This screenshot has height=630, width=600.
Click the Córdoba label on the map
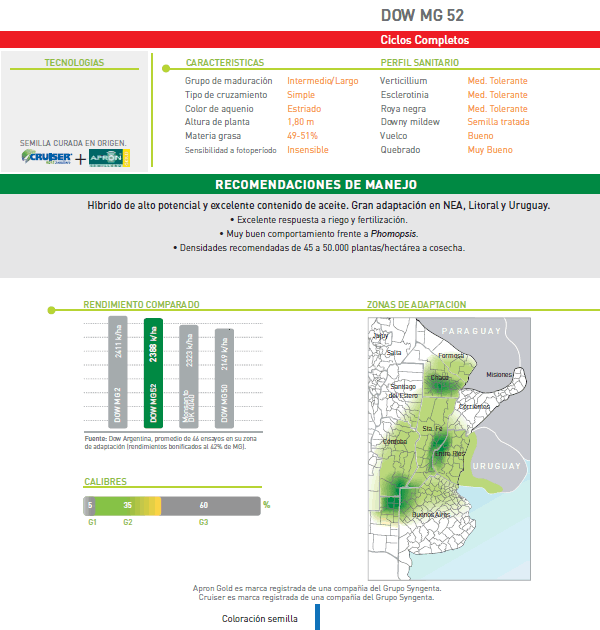[x=396, y=440]
